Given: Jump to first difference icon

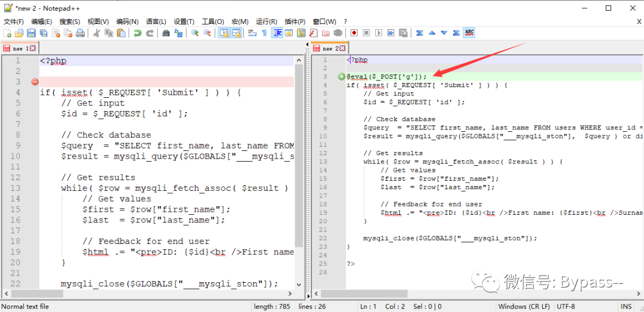Looking at the screenshot, I should (x=419, y=33).
